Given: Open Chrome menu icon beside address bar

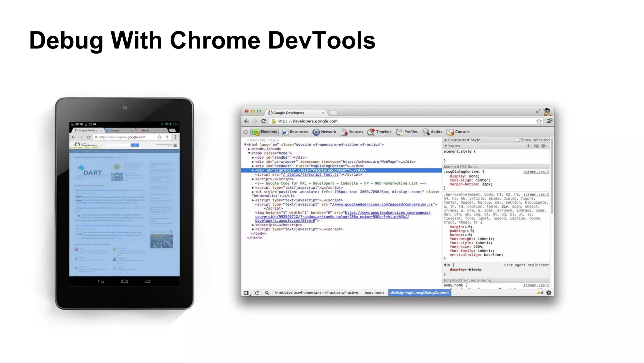Looking at the screenshot, I should [549, 121].
